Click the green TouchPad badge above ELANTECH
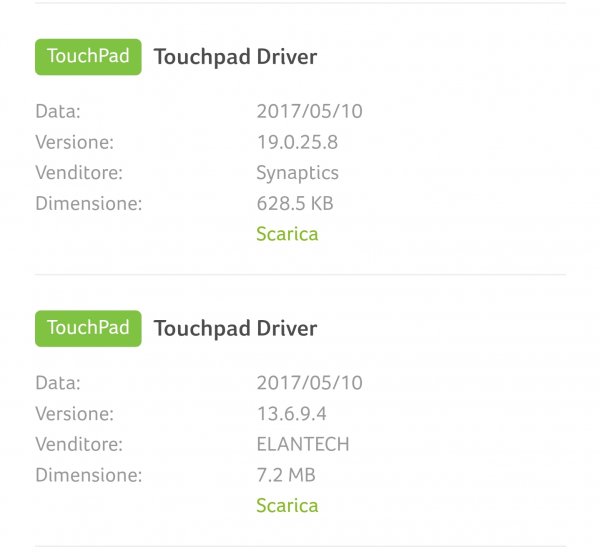Viewport: 600px width, 552px height. click(88, 329)
